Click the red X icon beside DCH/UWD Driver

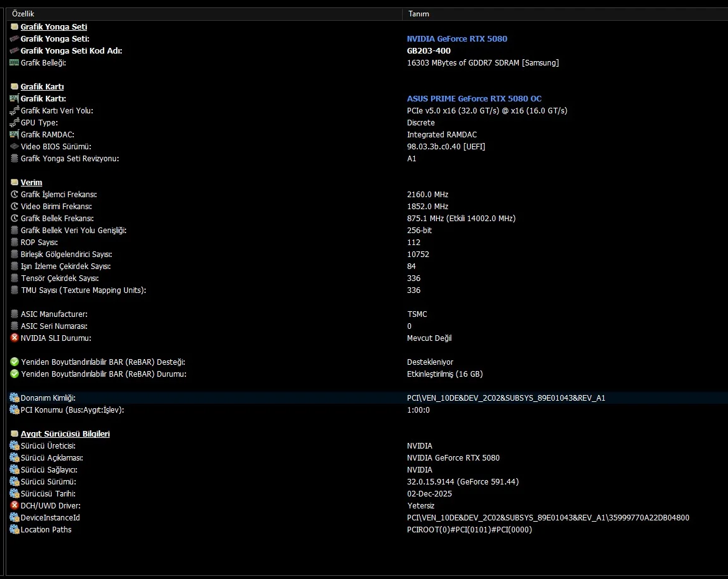pos(14,506)
